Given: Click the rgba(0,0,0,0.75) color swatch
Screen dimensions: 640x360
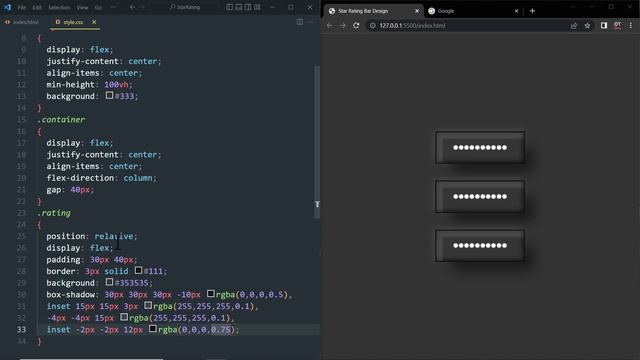Looking at the screenshot, I should (x=153, y=329).
